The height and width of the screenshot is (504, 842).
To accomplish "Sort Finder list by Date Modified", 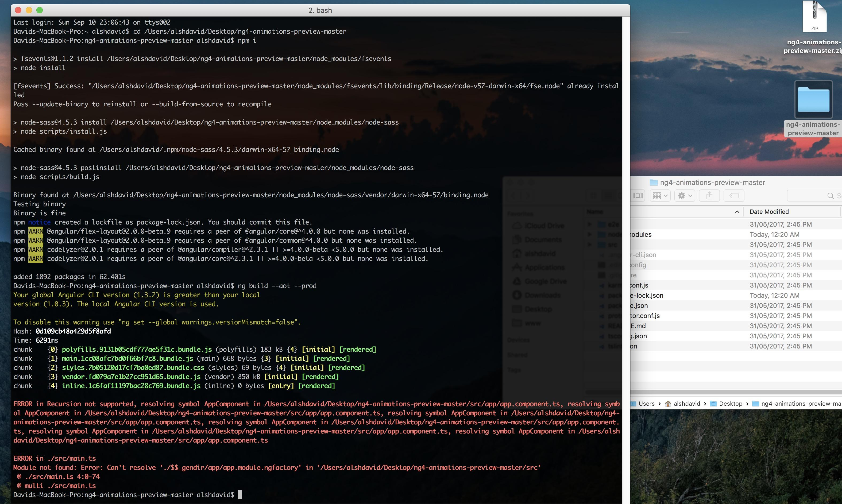I will (x=769, y=212).
